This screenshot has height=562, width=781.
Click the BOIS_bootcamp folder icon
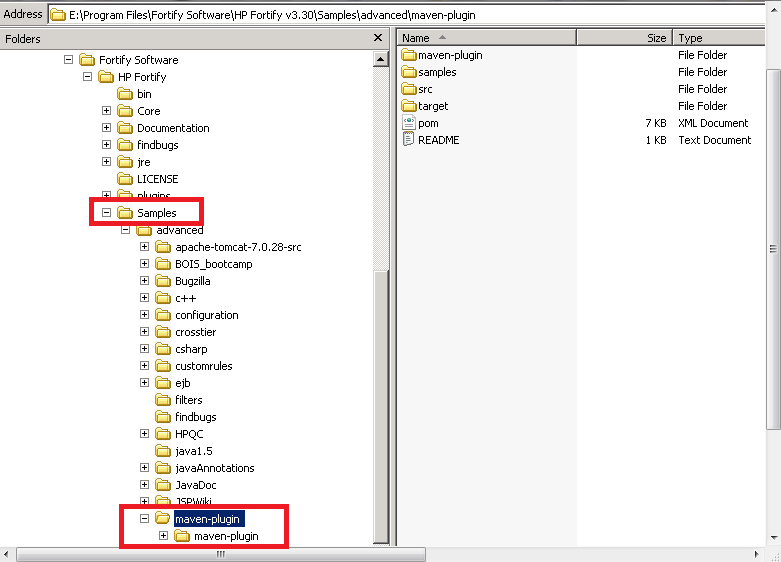[163, 264]
